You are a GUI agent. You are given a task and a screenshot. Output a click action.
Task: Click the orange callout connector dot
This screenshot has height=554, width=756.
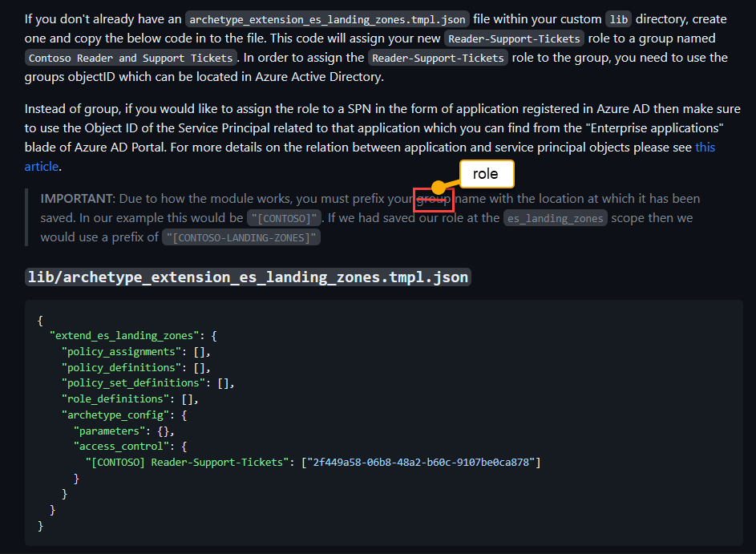(x=436, y=188)
